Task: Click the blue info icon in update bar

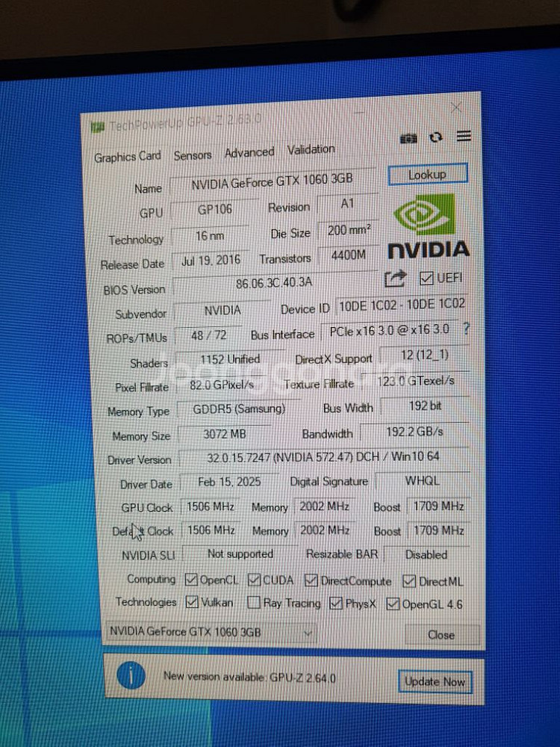Action: coord(131,675)
